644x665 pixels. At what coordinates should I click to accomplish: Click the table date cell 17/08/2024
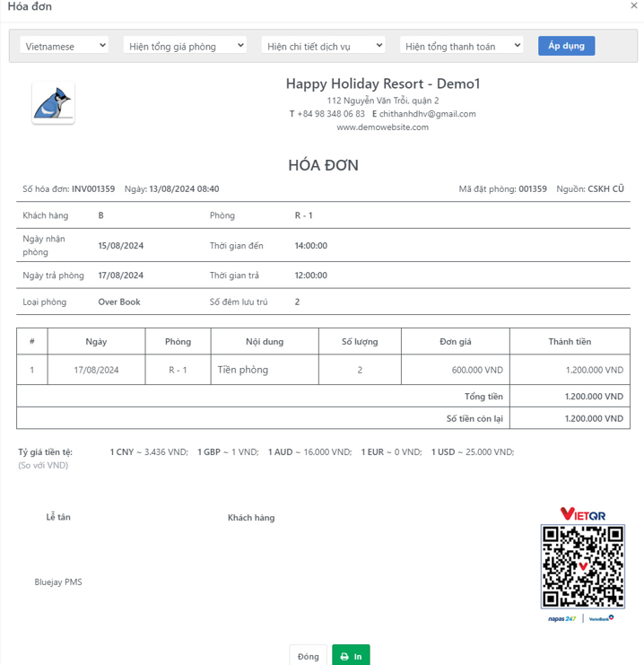tap(96, 370)
